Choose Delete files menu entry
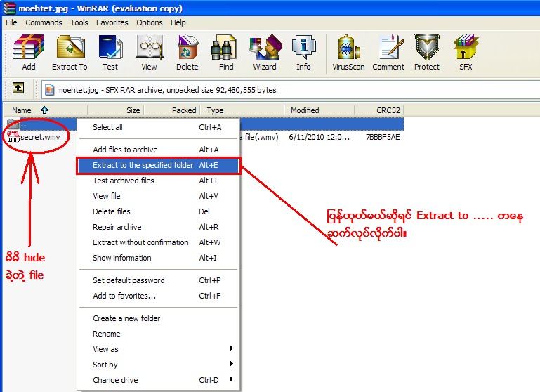Screen dimensions: 540x392 point(159,211)
